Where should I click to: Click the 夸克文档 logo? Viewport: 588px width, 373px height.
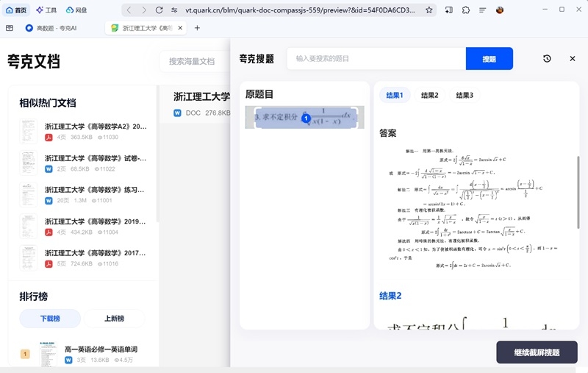pos(34,61)
